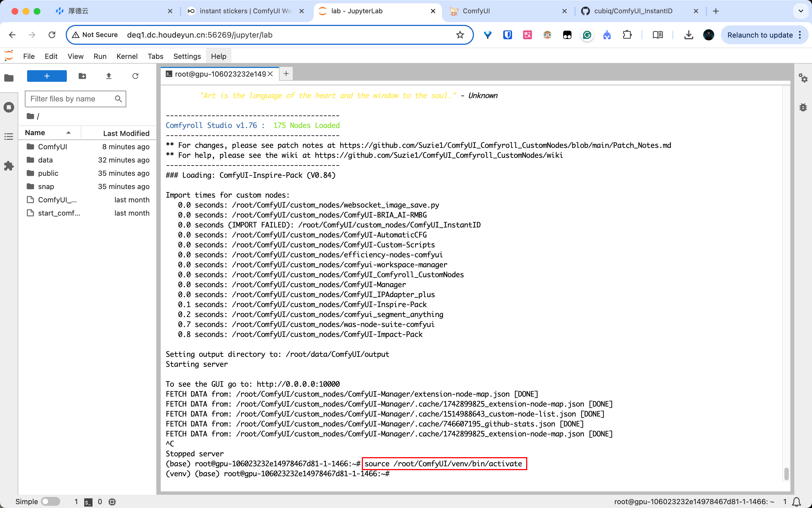Refresh the file browser list
812x508 pixels.
(135, 76)
